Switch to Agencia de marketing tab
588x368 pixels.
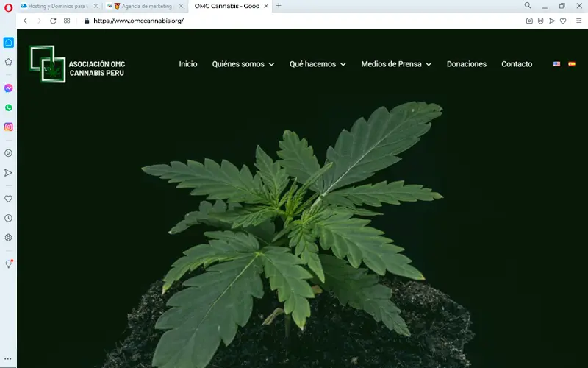(142, 6)
